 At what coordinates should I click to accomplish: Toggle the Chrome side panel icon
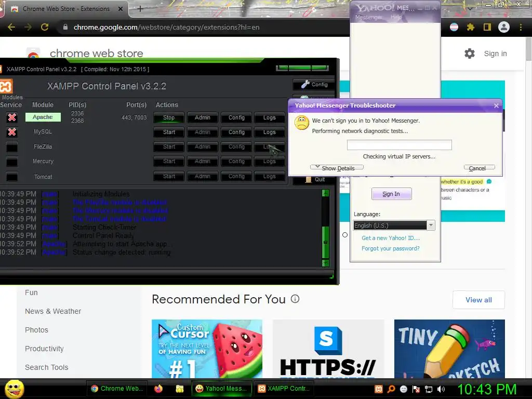point(487,27)
